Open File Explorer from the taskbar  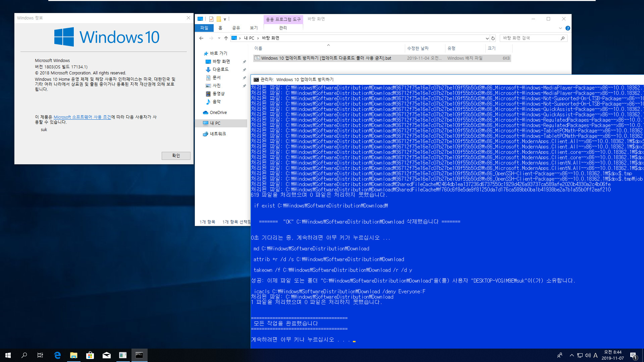[x=74, y=355]
